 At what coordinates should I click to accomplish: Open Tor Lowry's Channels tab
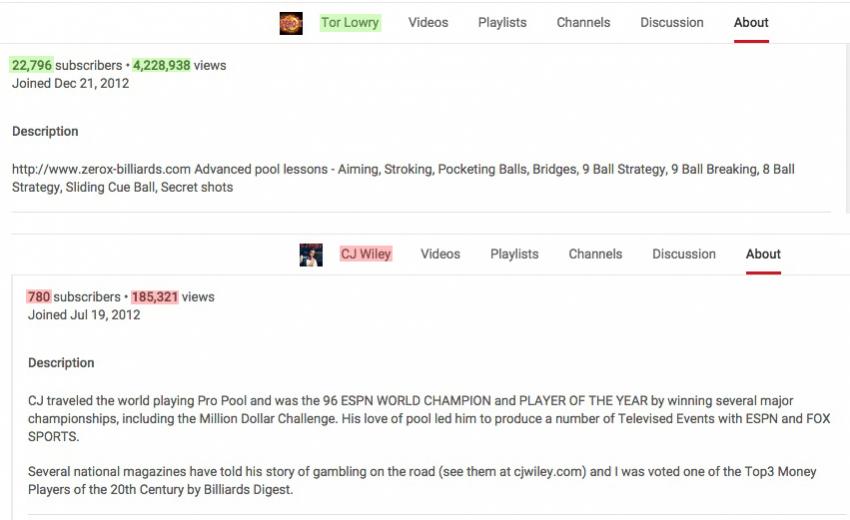click(583, 23)
